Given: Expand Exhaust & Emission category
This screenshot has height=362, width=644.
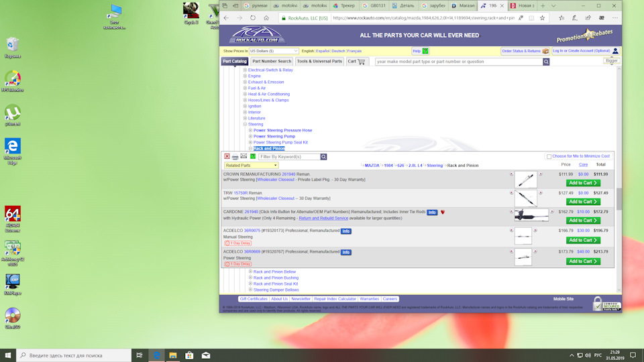Looking at the screenshot, I should pos(246,82).
